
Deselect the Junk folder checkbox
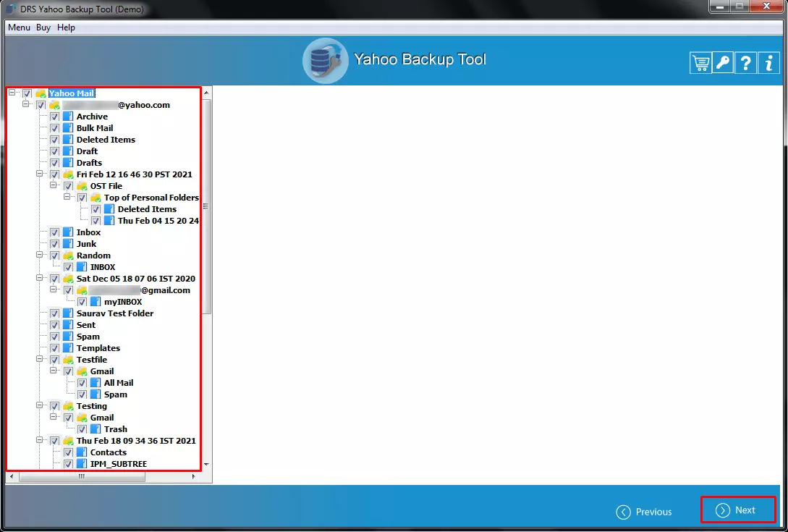(x=55, y=244)
